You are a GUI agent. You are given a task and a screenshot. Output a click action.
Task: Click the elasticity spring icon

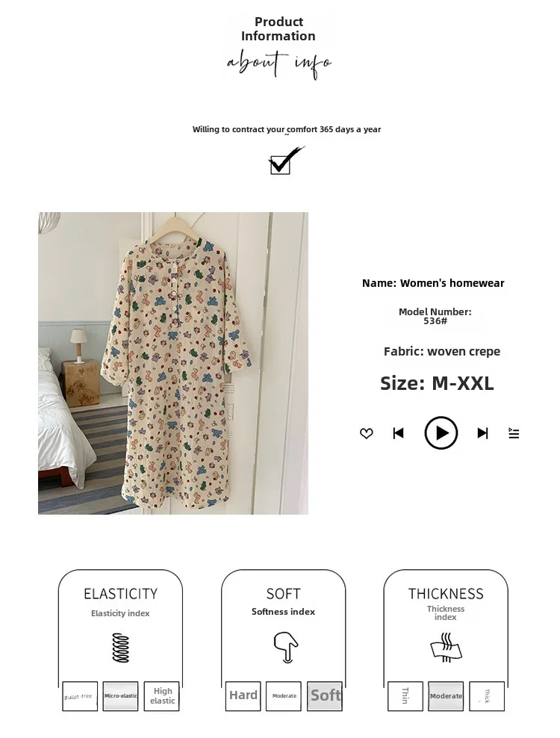point(120,648)
